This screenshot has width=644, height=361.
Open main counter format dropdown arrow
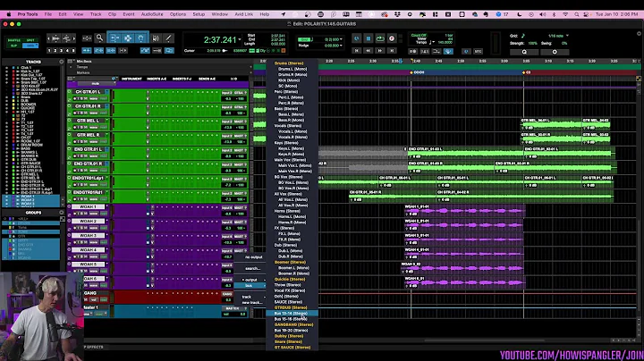click(x=240, y=40)
